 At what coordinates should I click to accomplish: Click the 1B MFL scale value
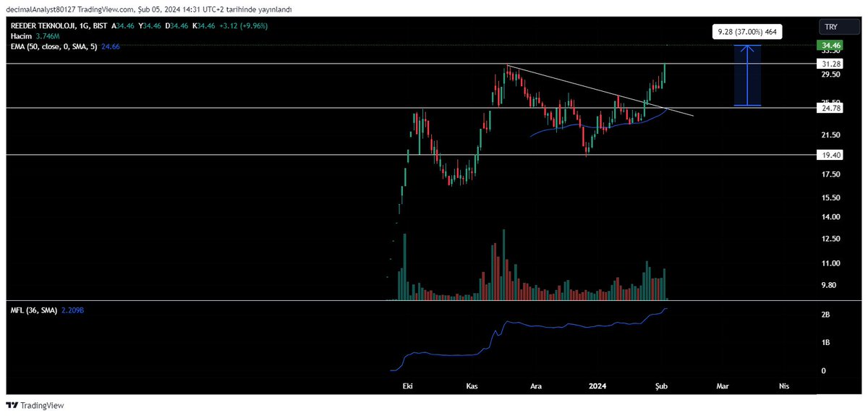coord(825,343)
